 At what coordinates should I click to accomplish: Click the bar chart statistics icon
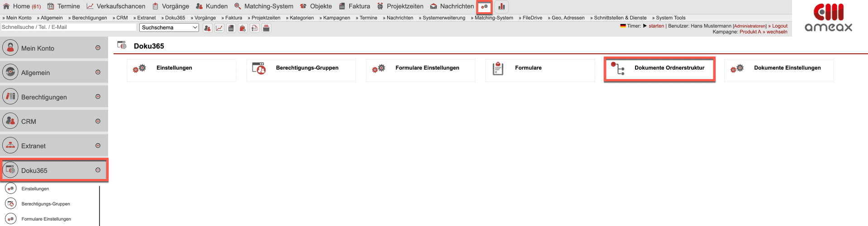502,7
